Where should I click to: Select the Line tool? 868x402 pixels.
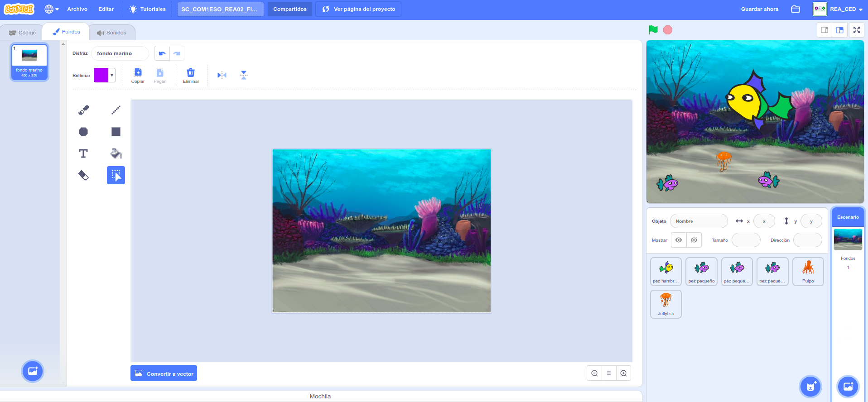(x=116, y=110)
